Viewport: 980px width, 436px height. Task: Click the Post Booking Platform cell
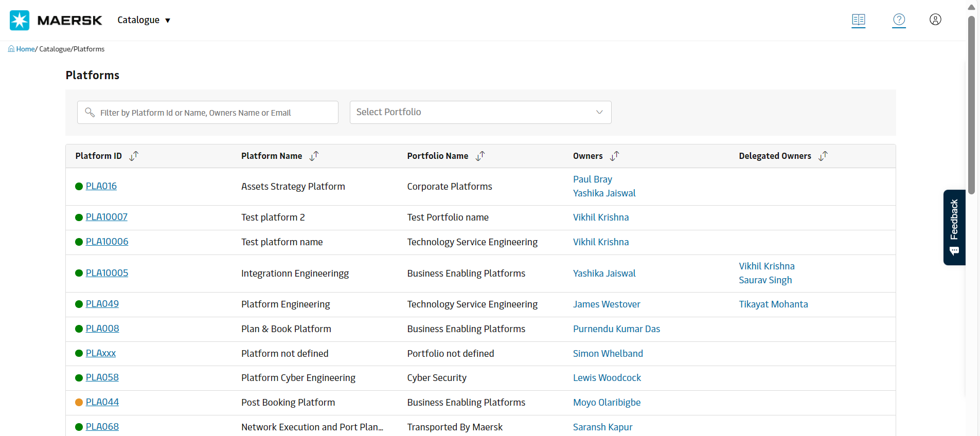pos(288,403)
